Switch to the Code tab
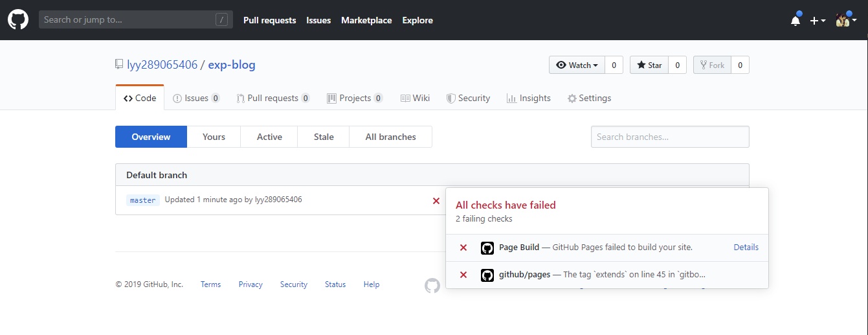 click(140, 98)
